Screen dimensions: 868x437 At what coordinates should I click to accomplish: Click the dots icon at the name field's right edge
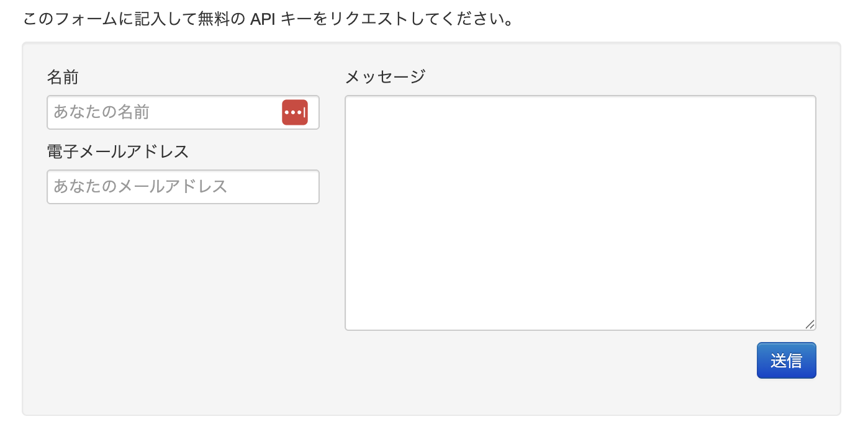click(x=294, y=112)
